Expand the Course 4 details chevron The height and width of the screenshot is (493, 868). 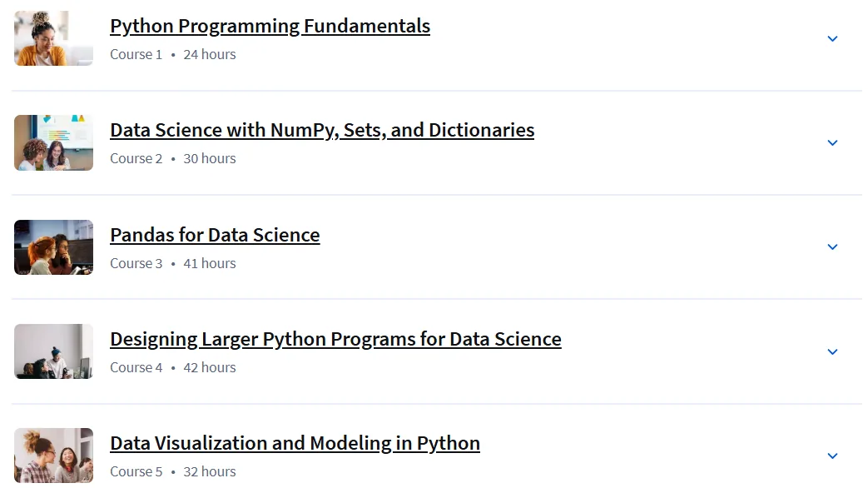832,351
